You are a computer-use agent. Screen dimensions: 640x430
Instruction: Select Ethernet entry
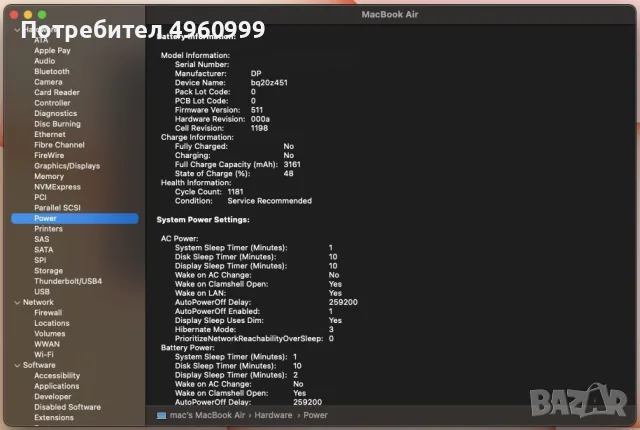click(50, 134)
